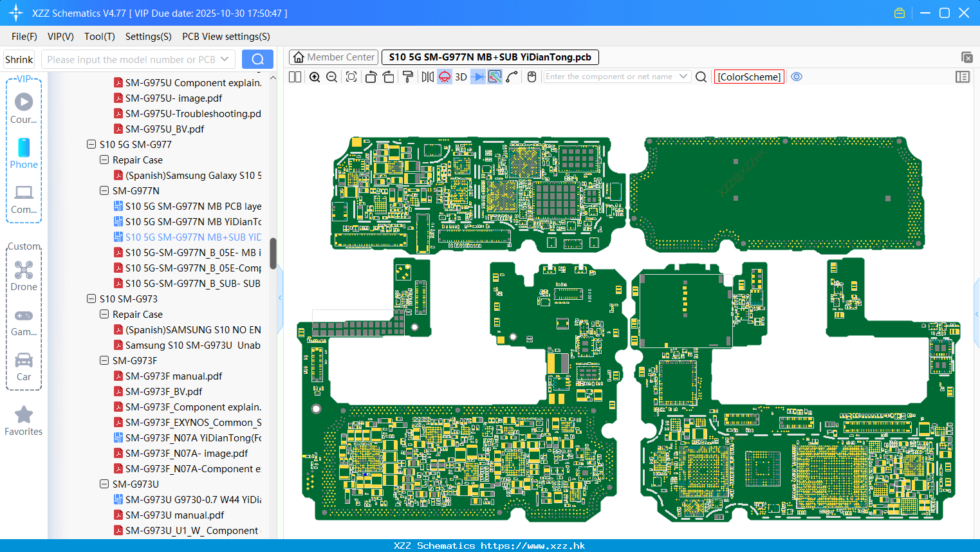Click the split view layout icon
The width and height of the screenshot is (980, 552).
coord(295,77)
